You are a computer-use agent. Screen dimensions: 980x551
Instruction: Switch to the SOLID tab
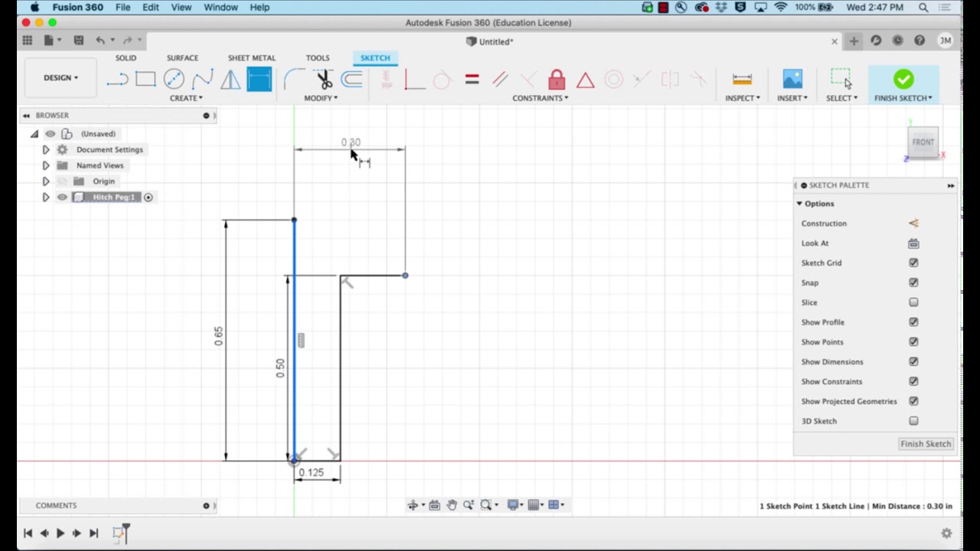[126, 58]
